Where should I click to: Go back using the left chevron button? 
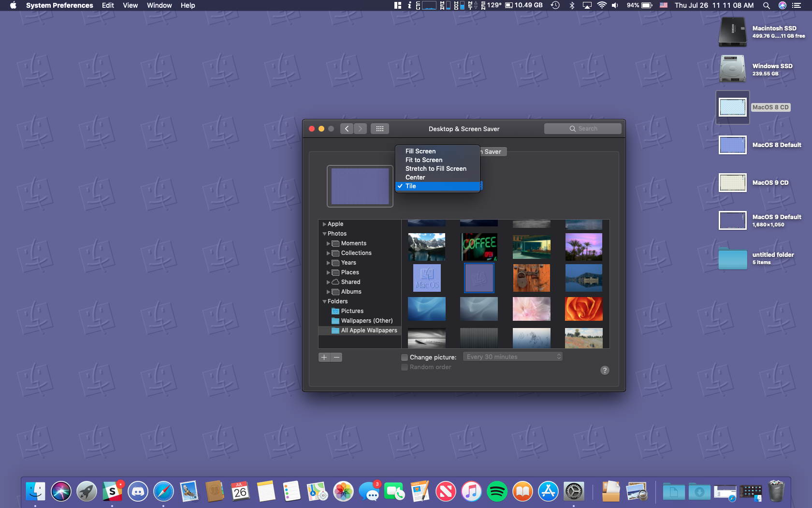[x=347, y=129]
